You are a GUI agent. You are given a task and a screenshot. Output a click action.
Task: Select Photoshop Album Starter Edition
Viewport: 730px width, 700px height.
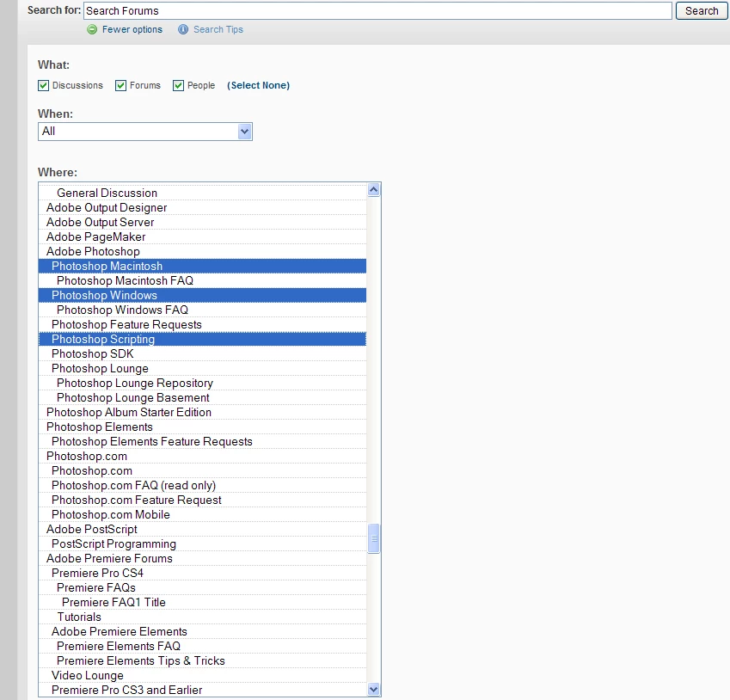pos(203,412)
